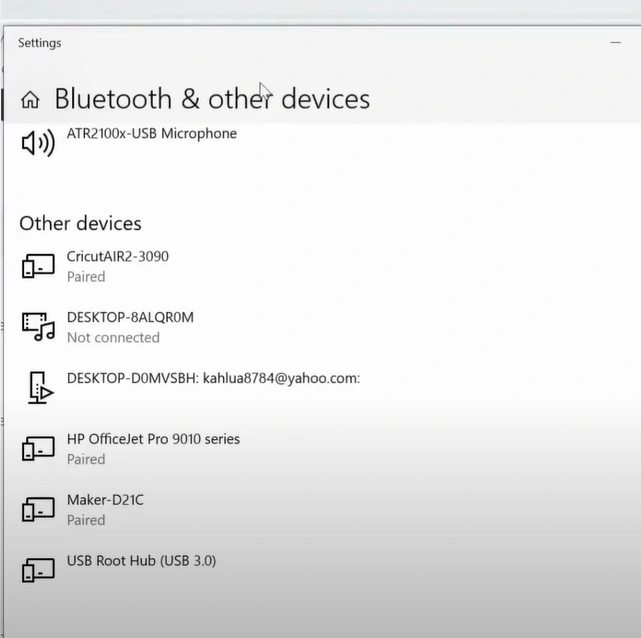
Task: Click the Paired status under HP OfficeJet Pro
Action: point(86,460)
